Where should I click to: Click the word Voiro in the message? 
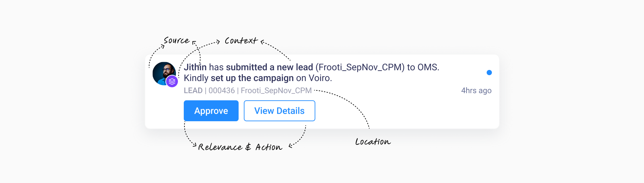[x=320, y=78]
